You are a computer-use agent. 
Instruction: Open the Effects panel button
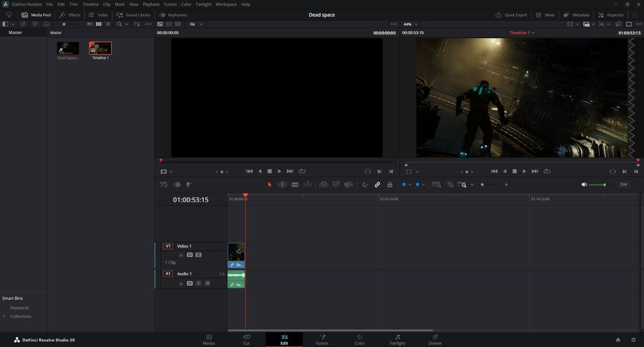click(x=70, y=15)
